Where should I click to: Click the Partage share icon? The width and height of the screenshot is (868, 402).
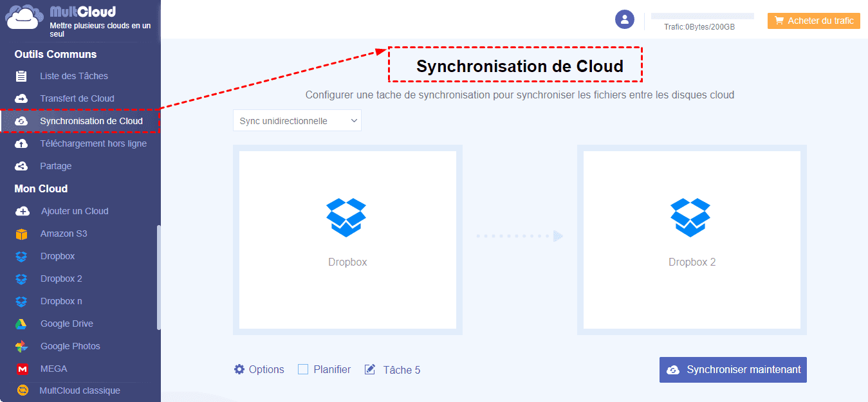[x=21, y=166]
